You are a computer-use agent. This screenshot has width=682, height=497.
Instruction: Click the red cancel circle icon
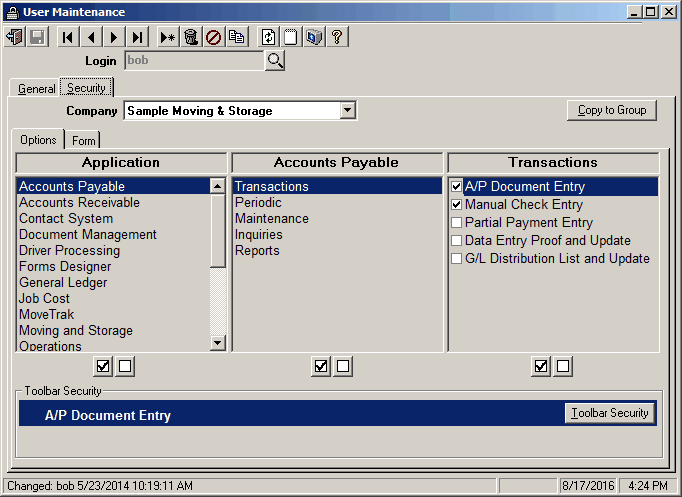pyautogui.click(x=214, y=37)
